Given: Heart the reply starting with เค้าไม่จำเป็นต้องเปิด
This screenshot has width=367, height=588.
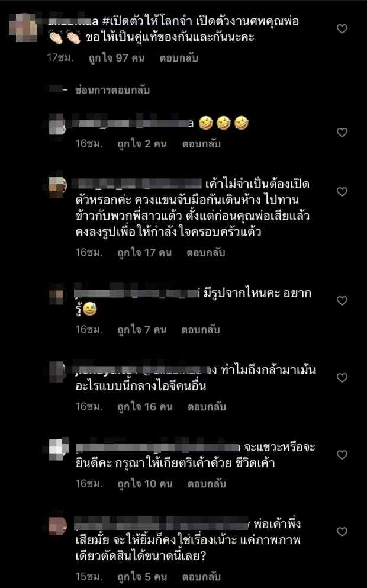Looking at the screenshot, I should click(342, 192).
